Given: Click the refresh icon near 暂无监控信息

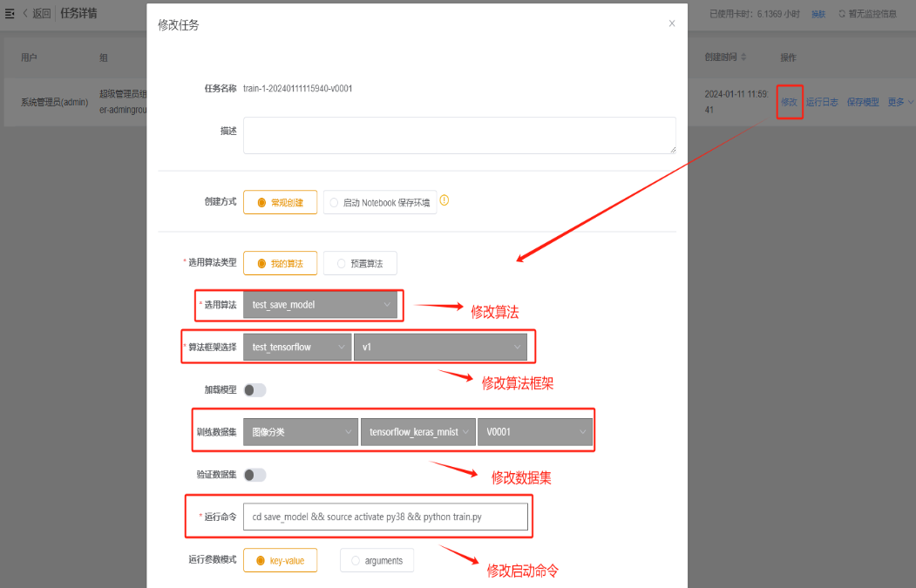Looking at the screenshot, I should [841, 14].
